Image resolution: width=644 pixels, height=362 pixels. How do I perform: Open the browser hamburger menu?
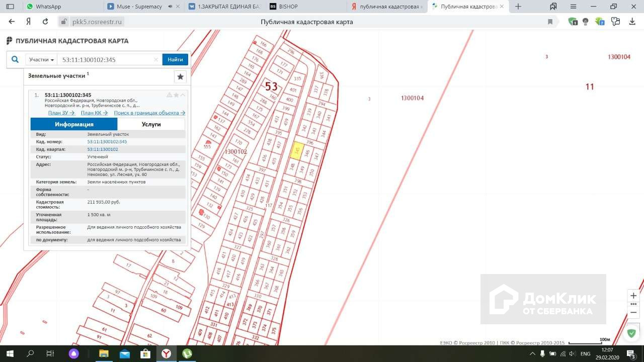coord(574,7)
